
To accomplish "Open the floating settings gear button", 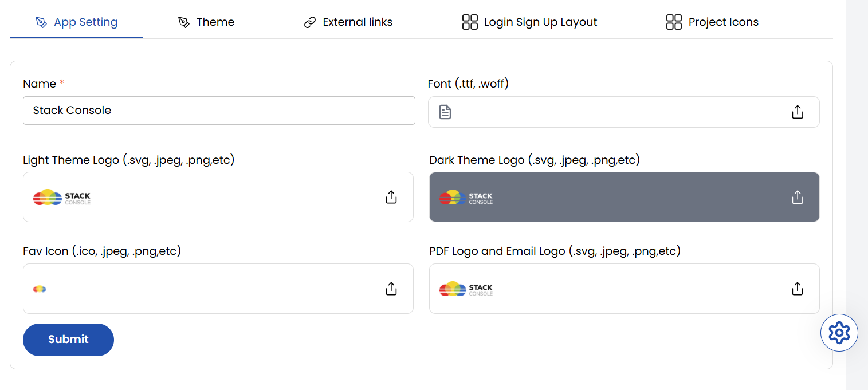I will click(839, 332).
